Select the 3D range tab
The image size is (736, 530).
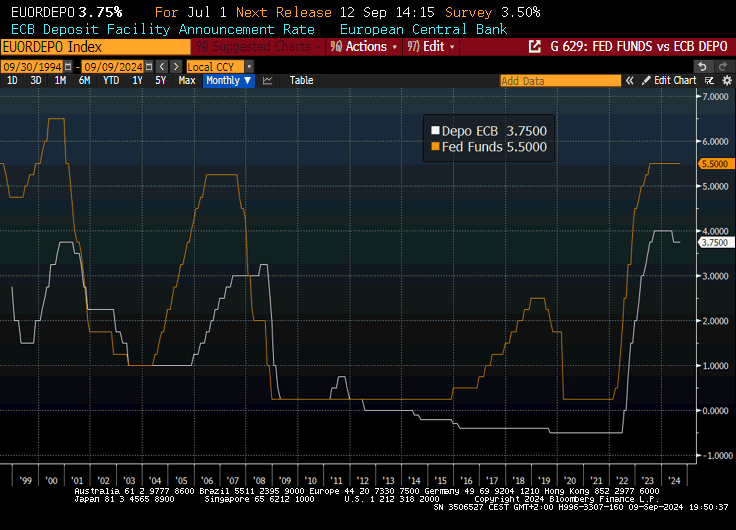pyautogui.click(x=36, y=80)
